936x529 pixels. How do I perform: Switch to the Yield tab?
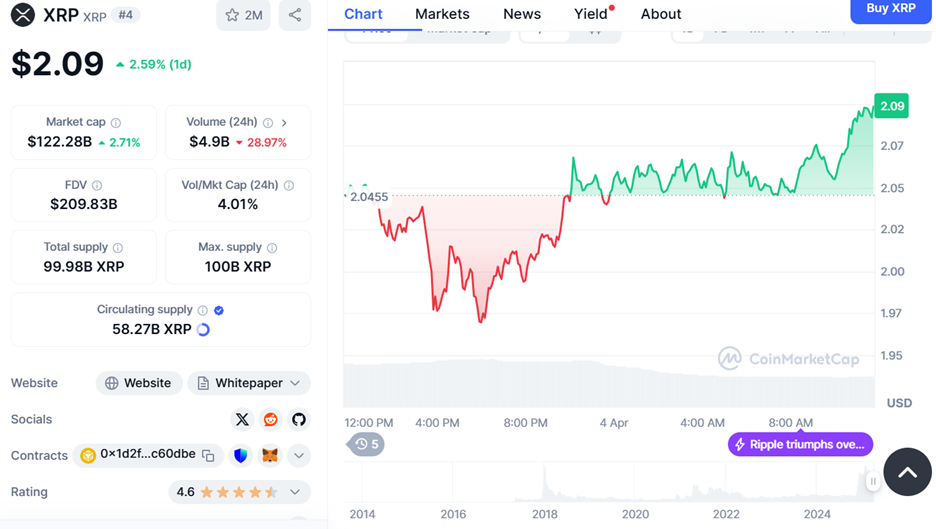(x=591, y=14)
